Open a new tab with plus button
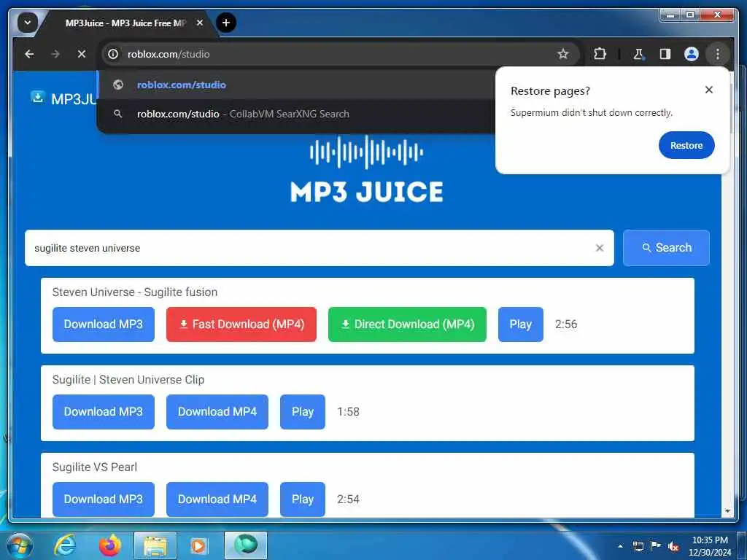747x560 pixels. pos(226,23)
